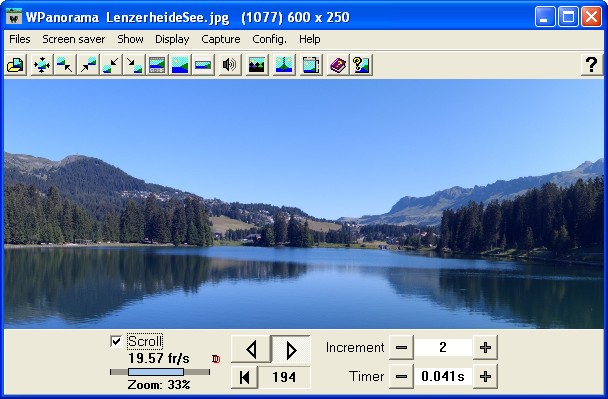Viewport: 608px width, 399px height.
Task: Jump to start with rewind button
Action: point(245,377)
